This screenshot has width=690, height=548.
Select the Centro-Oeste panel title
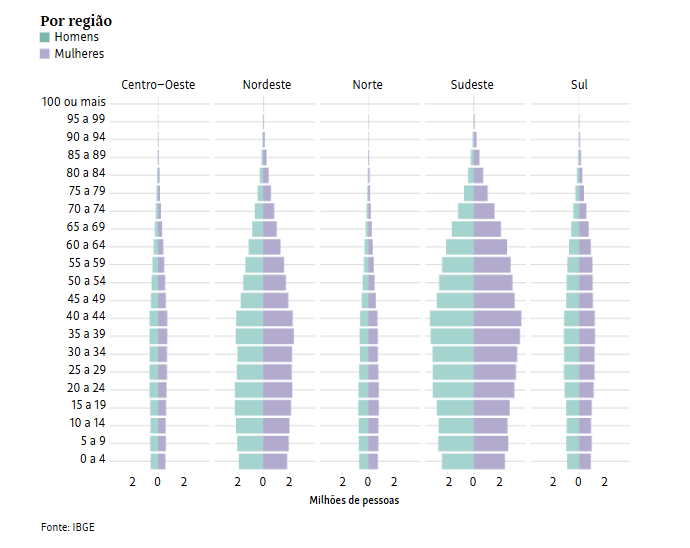(x=158, y=85)
